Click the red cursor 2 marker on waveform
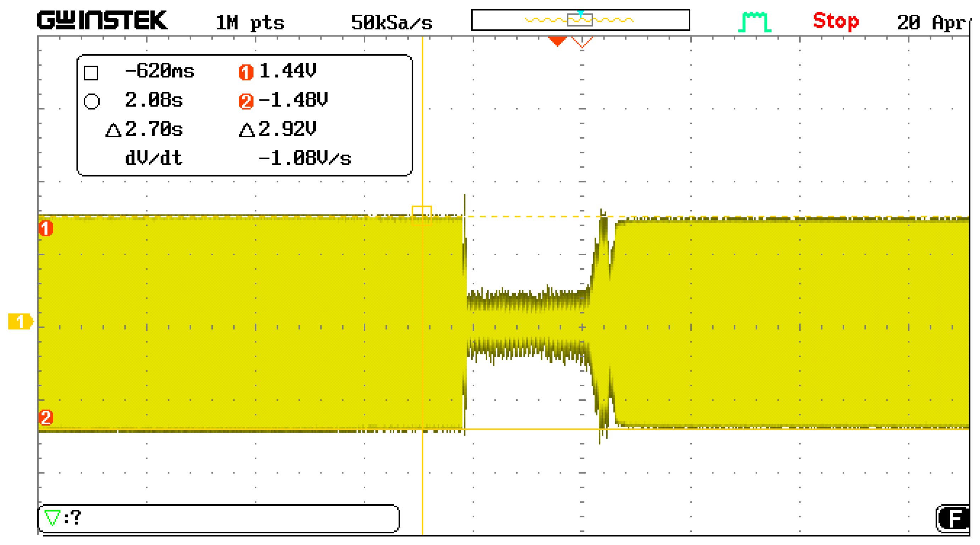The image size is (980, 545). (x=46, y=417)
